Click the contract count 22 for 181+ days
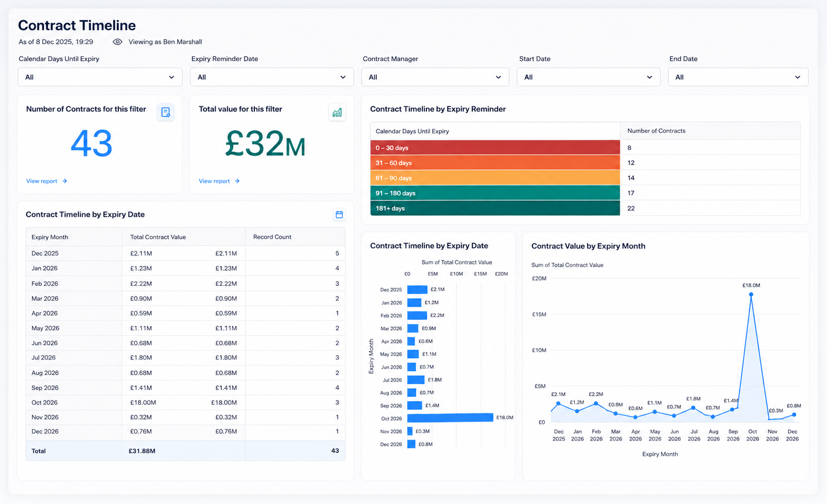The width and height of the screenshot is (827, 504). coord(631,208)
